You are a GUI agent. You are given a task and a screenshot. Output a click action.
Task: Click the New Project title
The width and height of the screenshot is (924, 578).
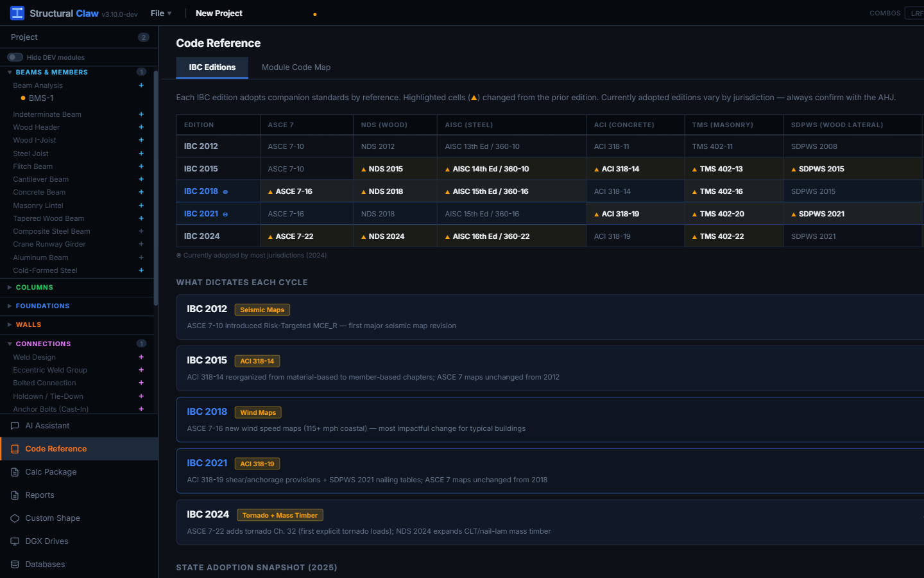tap(219, 13)
